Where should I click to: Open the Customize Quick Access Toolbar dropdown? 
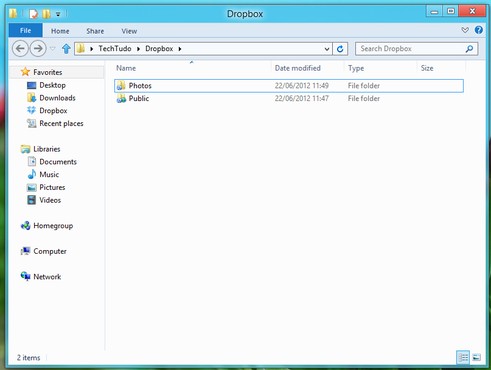point(58,14)
